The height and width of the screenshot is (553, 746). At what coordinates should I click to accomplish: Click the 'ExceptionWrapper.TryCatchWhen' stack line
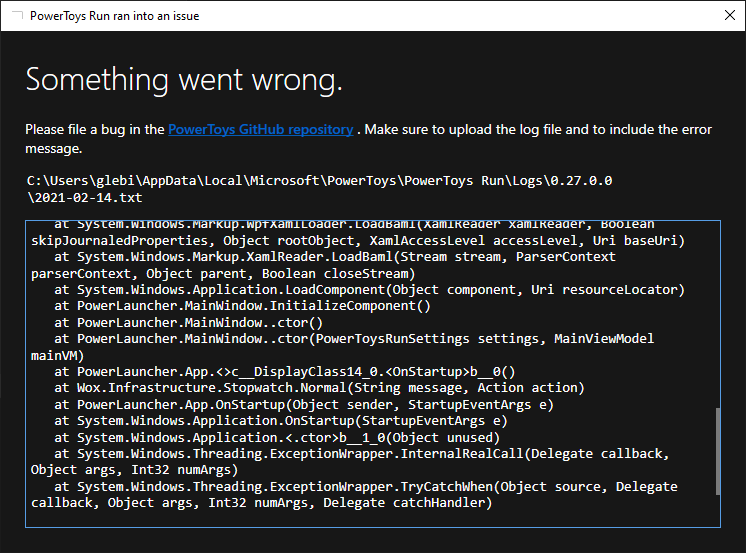tap(354, 494)
